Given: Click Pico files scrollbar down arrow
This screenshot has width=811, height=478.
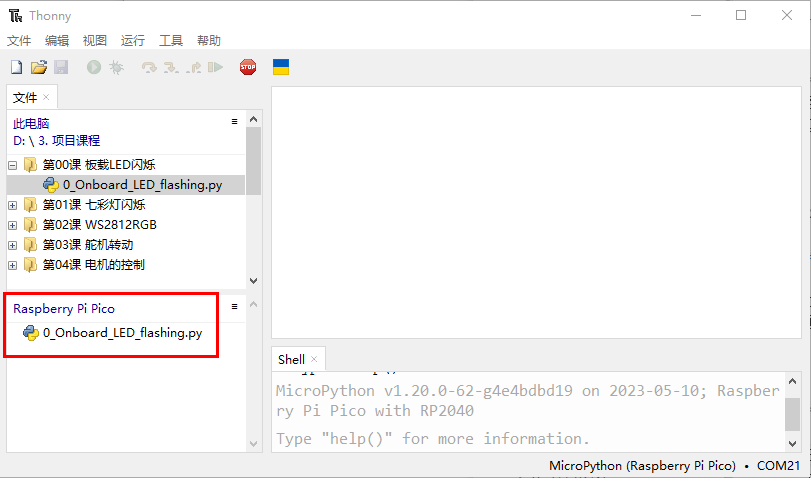Looking at the screenshot, I should click(x=253, y=444).
